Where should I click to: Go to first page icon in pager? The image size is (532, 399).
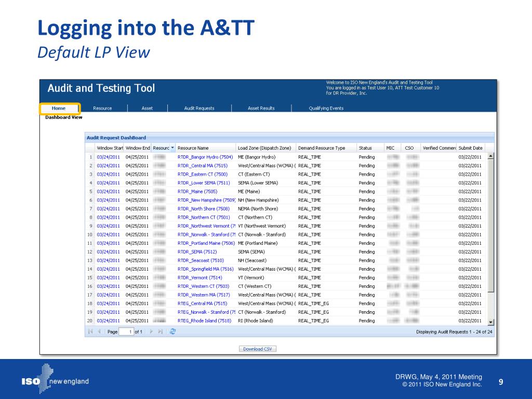click(x=90, y=331)
